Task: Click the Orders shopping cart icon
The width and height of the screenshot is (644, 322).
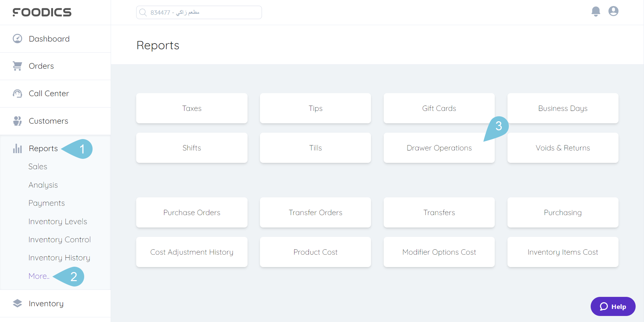Action: (x=17, y=66)
